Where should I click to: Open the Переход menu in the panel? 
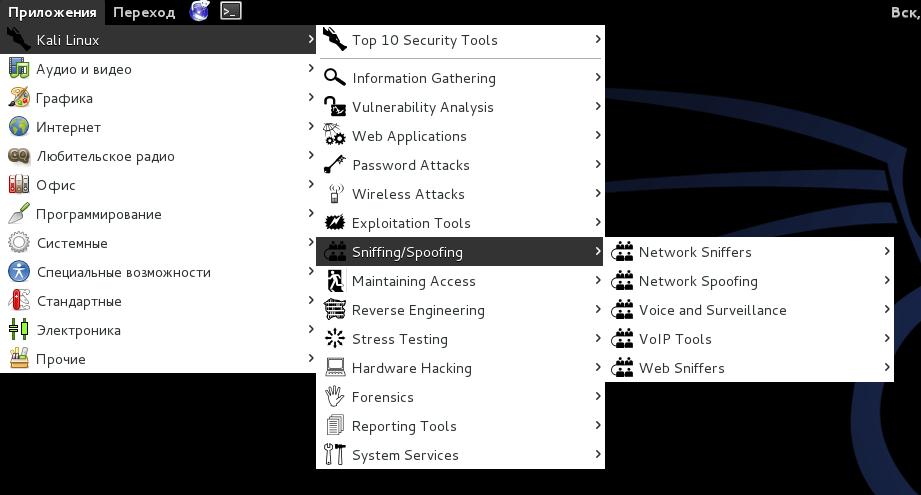pos(144,12)
